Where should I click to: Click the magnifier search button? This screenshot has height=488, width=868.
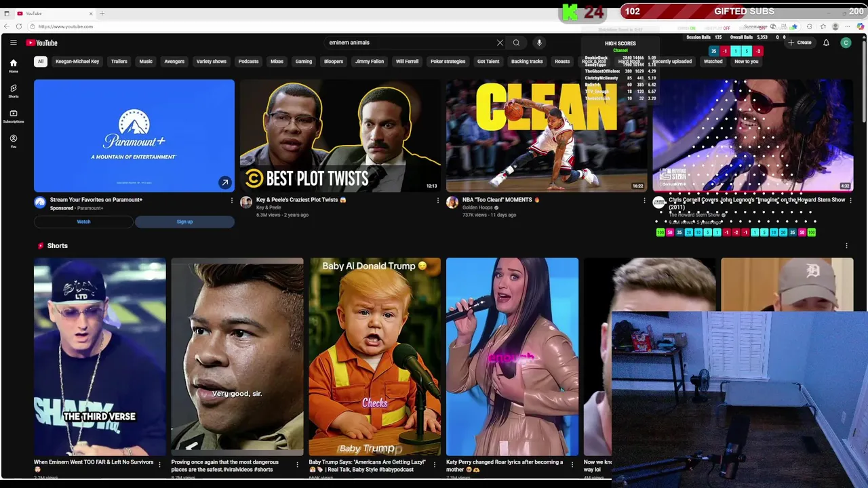click(x=516, y=43)
